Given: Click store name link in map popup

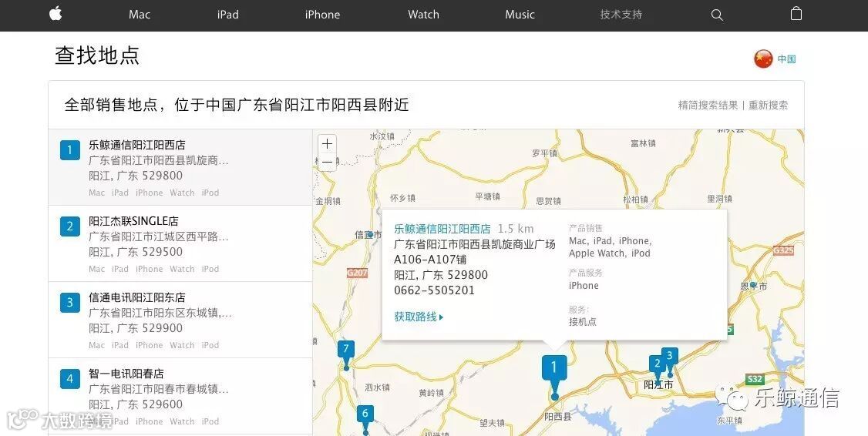Looking at the screenshot, I should [x=442, y=229].
